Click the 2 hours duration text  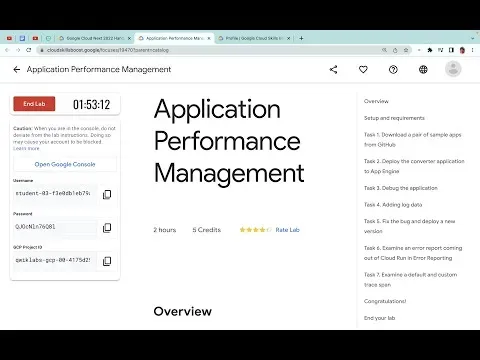(165, 230)
